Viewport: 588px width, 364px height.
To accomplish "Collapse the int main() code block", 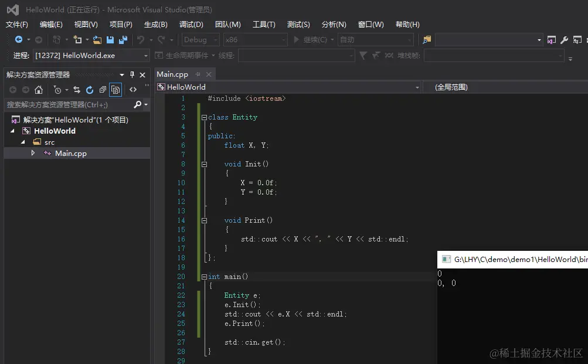I will pyautogui.click(x=204, y=277).
